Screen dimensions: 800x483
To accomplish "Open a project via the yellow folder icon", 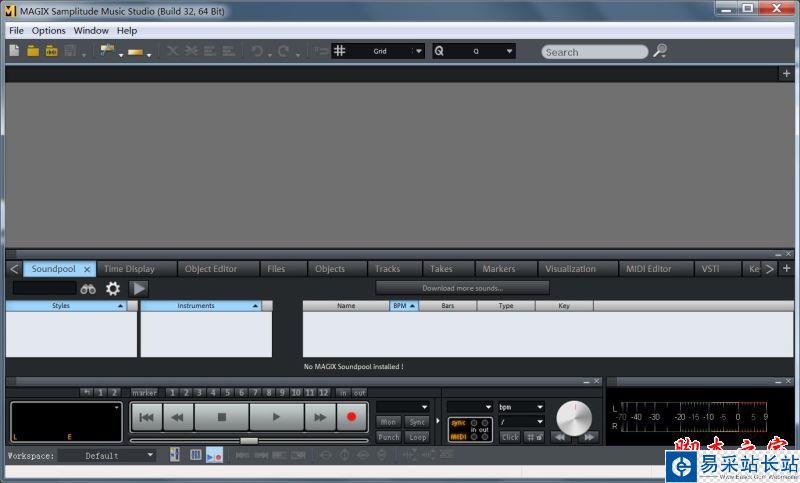I will (x=33, y=50).
